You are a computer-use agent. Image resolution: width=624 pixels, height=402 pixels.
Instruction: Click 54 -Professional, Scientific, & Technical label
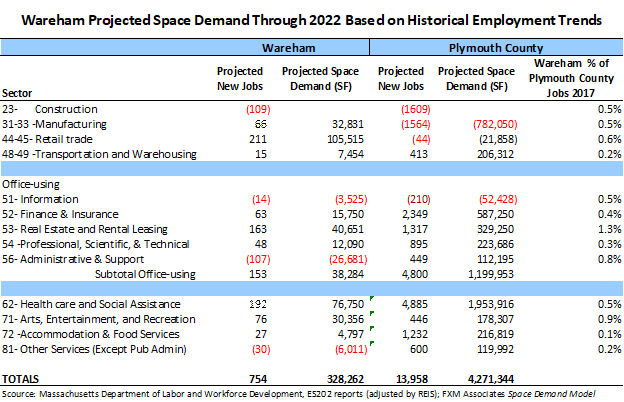pos(96,244)
